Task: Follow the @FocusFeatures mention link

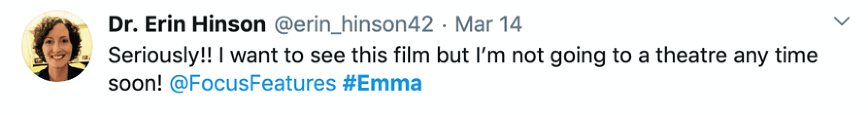Action: [253, 83]
